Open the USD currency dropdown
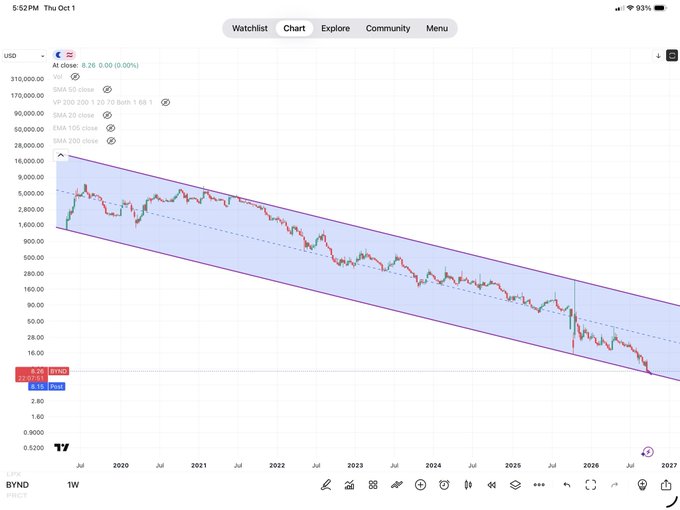The height and width of the screenshot is (510, 680). tap(24, 56)
